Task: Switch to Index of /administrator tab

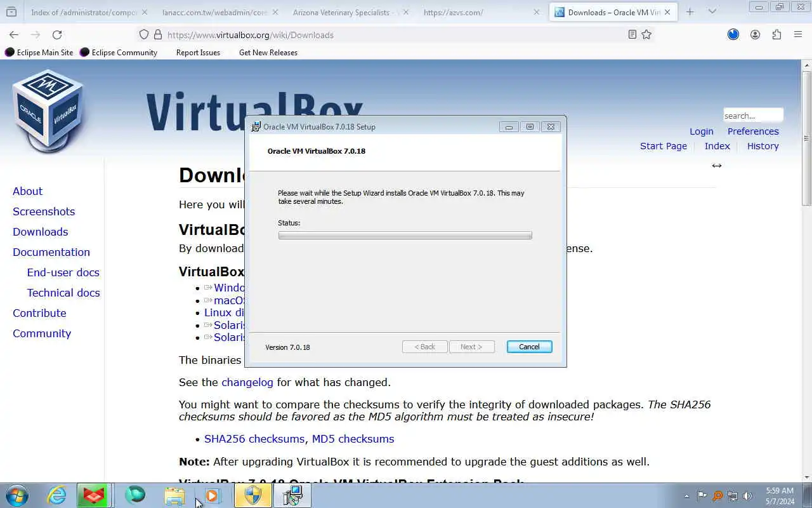Action: click(84, 12)
